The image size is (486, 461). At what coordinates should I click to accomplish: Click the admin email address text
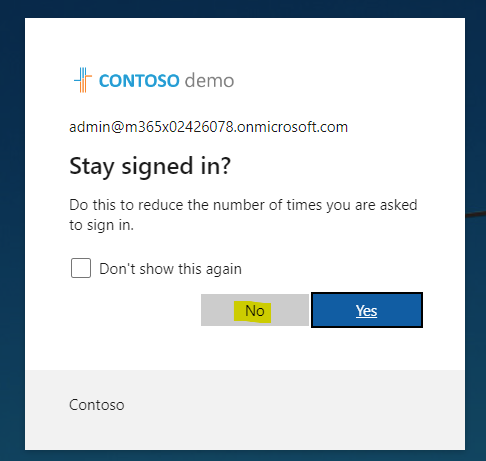click(x=208, y=127)
